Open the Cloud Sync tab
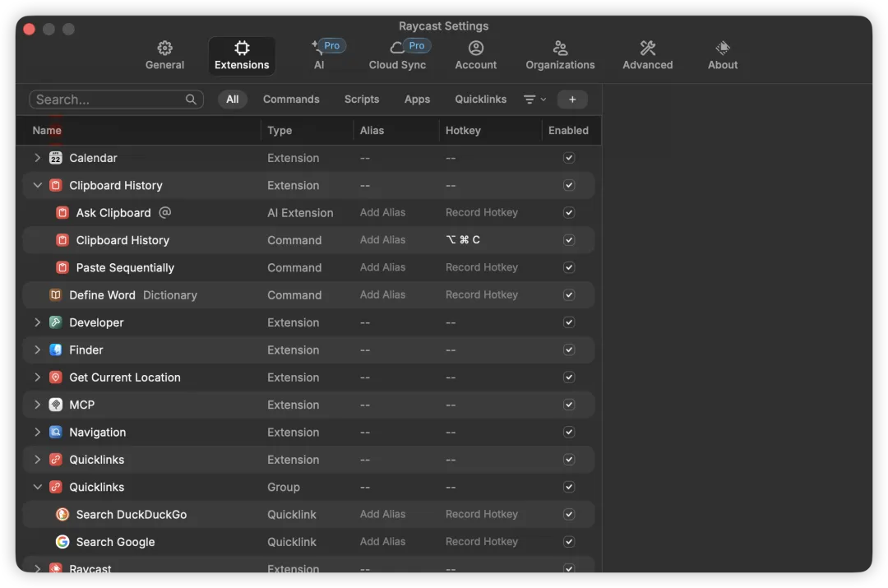Screen dimensions: 888x588 397,56
